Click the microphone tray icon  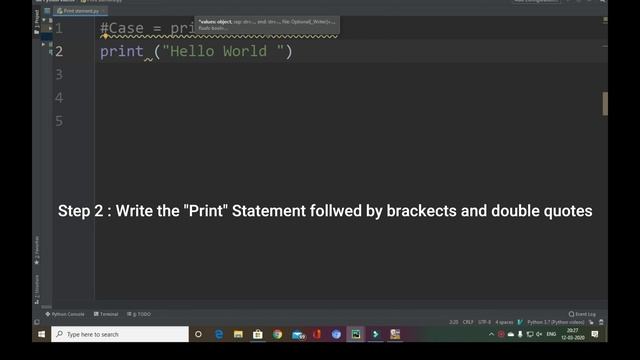[520, 334]
